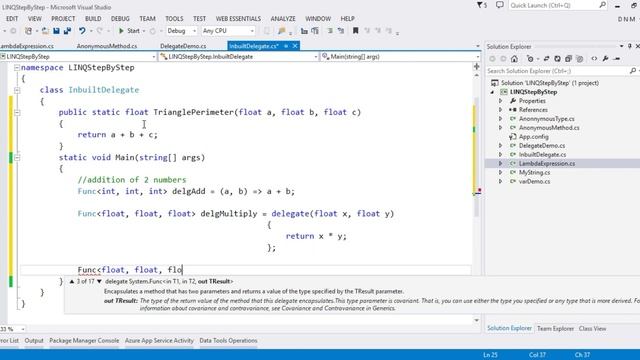This screenshot has width=640, height=360.
Task: Click the find in files icon in toolbar
Action: pyautogui.click(x=281, y=31)
